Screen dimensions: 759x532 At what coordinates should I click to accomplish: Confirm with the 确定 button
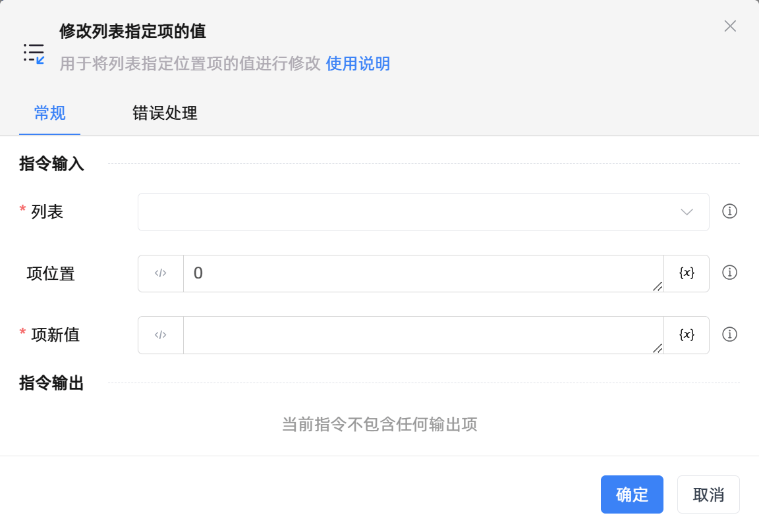(x=632, y=494)
